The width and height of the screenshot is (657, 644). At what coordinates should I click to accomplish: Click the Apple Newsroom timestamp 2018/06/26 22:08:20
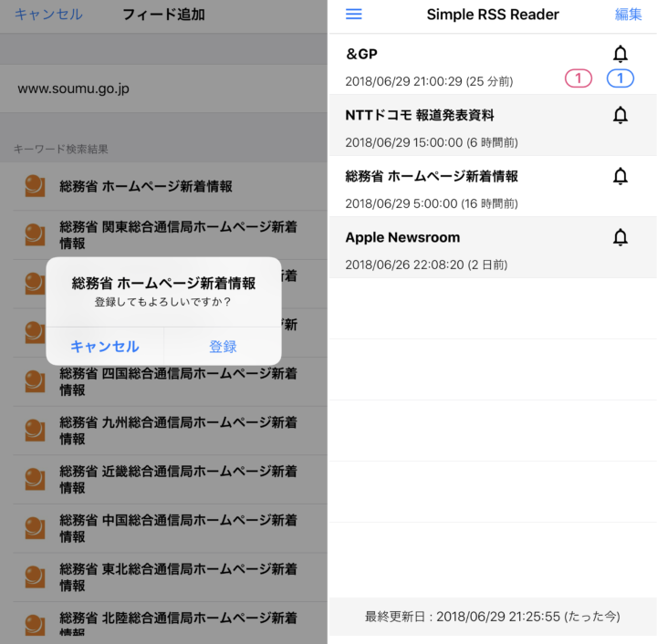click(x=426, y=265)
